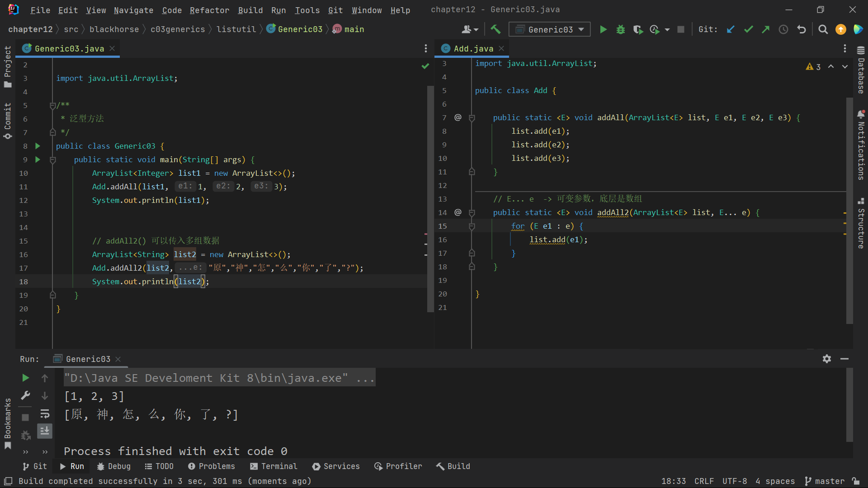The image size is (868, 488).
Task: Commit changes with the Git checkmark icon
Action: click(748, 29)
